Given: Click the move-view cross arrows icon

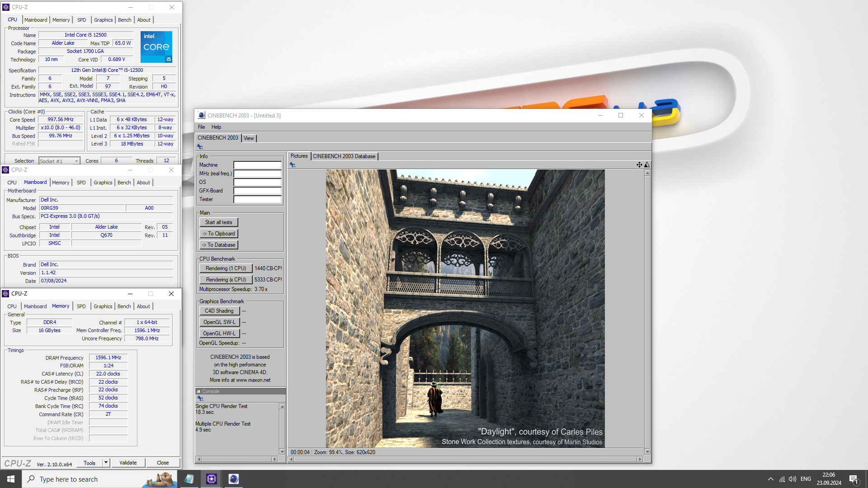Looking at the screenshot, I should pyautogui.click(x=639, y=165).
